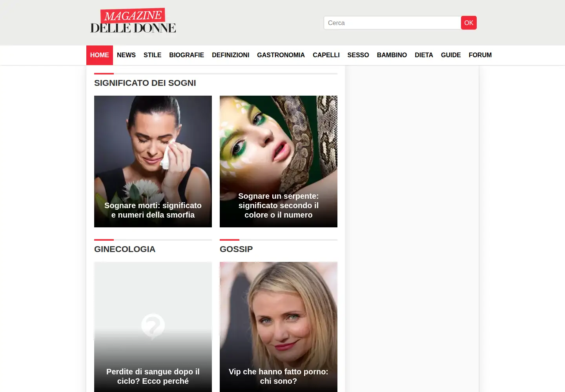
Task: Click the GINECOLOGIA section heading
Action: (x=125, y=249)
